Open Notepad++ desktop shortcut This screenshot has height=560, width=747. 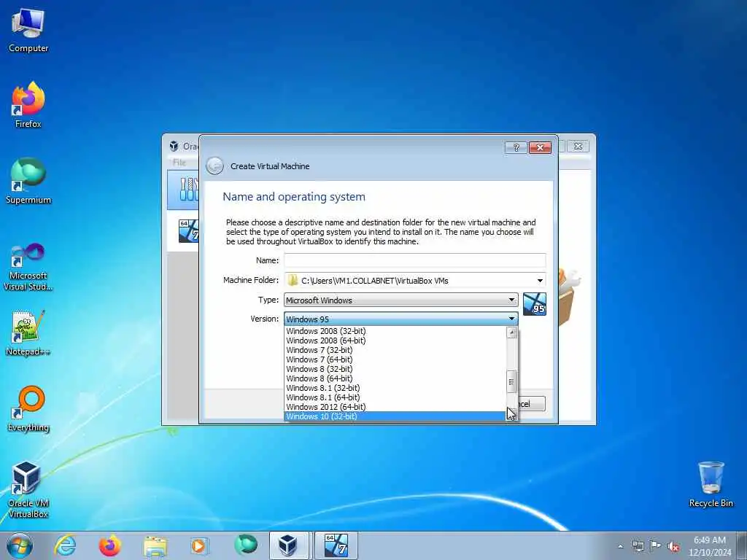(28, 333)
